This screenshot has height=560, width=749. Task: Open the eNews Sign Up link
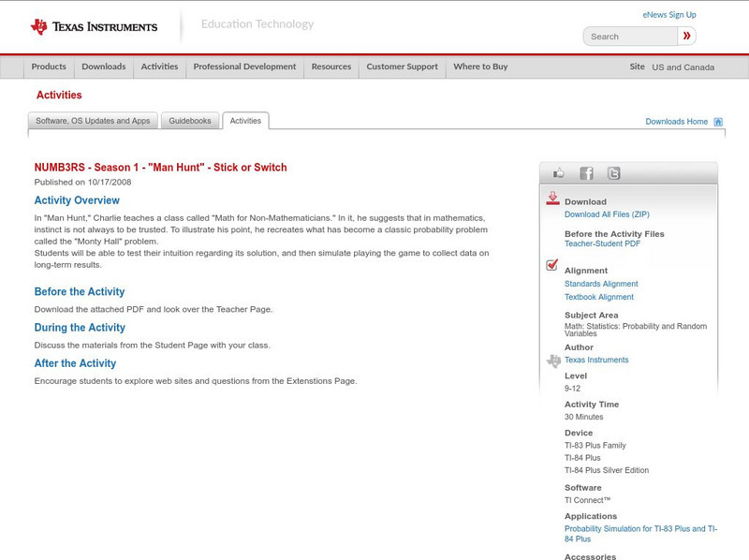[669, 15]
